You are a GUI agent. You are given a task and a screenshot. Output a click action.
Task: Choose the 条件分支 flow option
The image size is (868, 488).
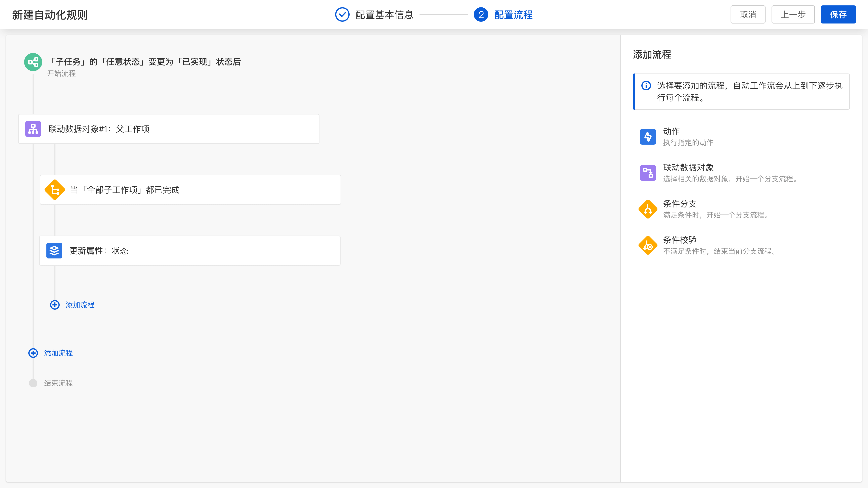click(741, 209)
